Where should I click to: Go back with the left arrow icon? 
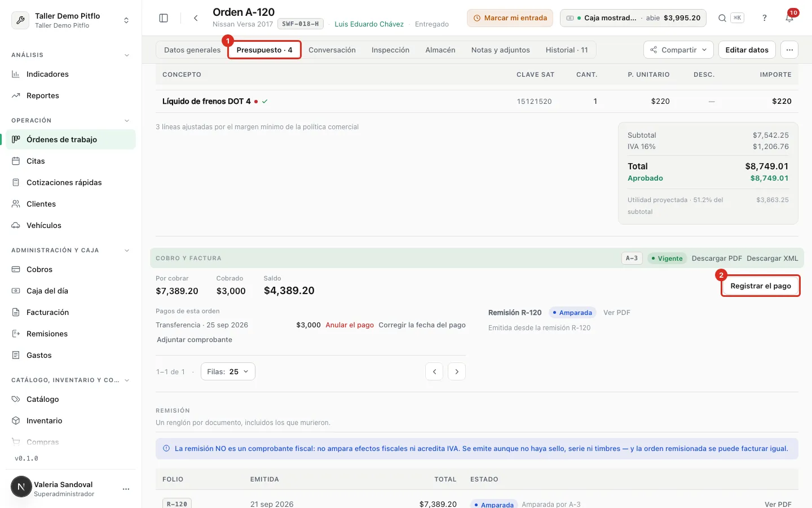196,18
